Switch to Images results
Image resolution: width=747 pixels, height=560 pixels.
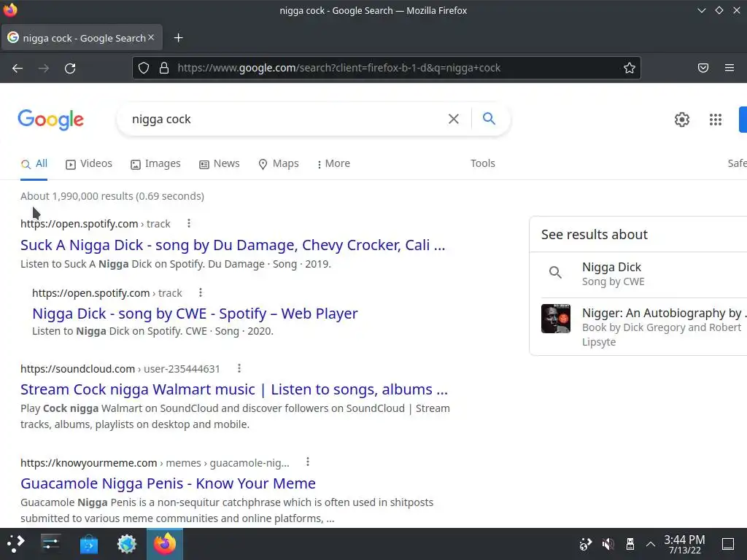coord(156,164)
